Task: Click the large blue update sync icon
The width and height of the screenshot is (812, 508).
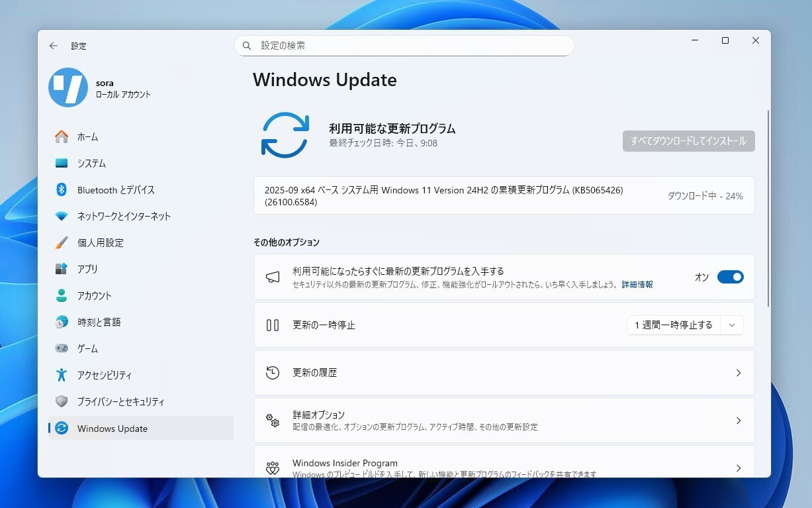Action: (285, 134)
